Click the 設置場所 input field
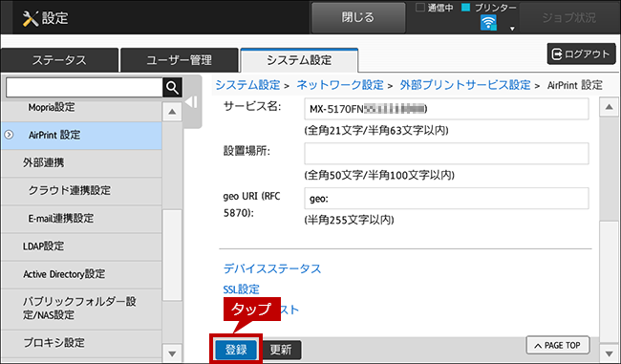621x364 pixels. [446, 154]
